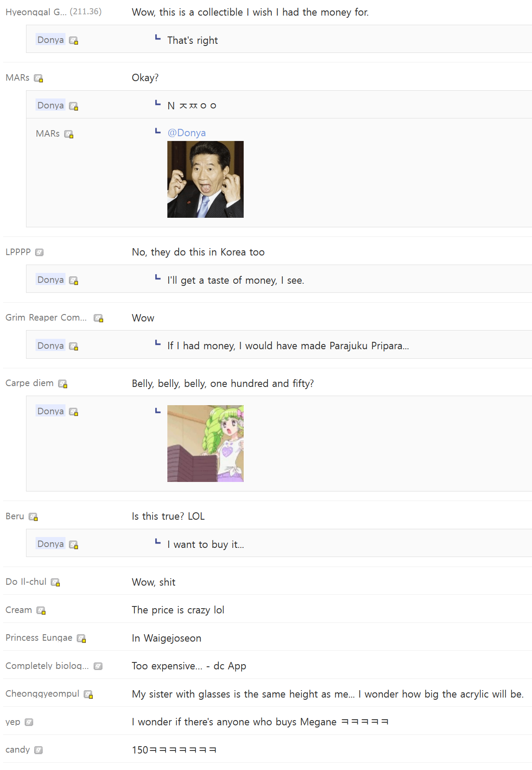Open gallog icon next to Completely biolog...

click(x=98, y=666)
